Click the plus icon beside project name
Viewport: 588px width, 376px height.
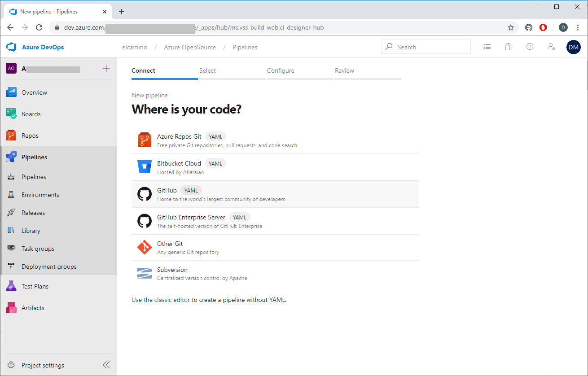pos(106,68)
